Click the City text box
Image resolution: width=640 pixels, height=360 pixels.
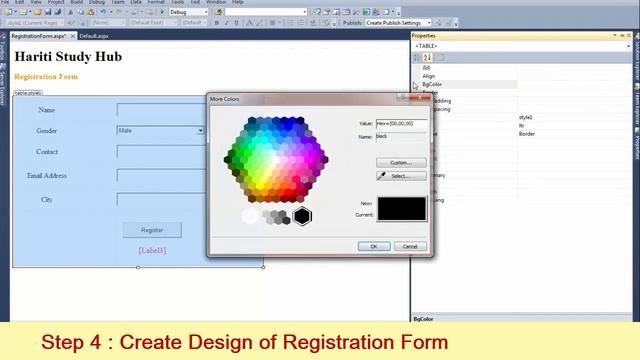coord(162,200)
